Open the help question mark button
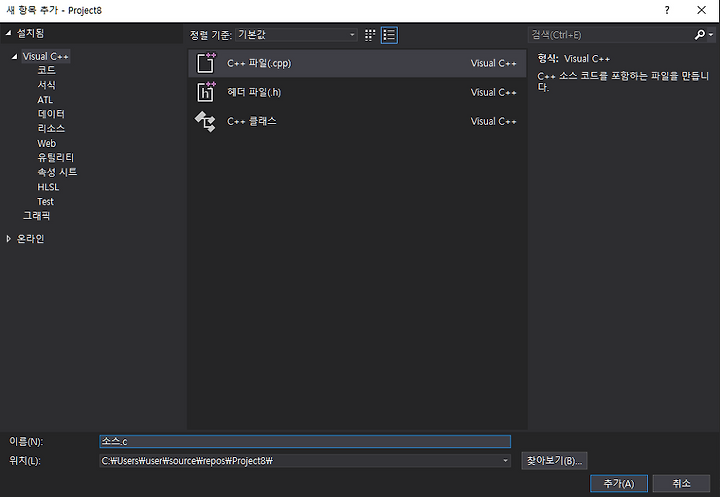The width and height of the screenshot is (720, 497). click(x=667, y=10)
